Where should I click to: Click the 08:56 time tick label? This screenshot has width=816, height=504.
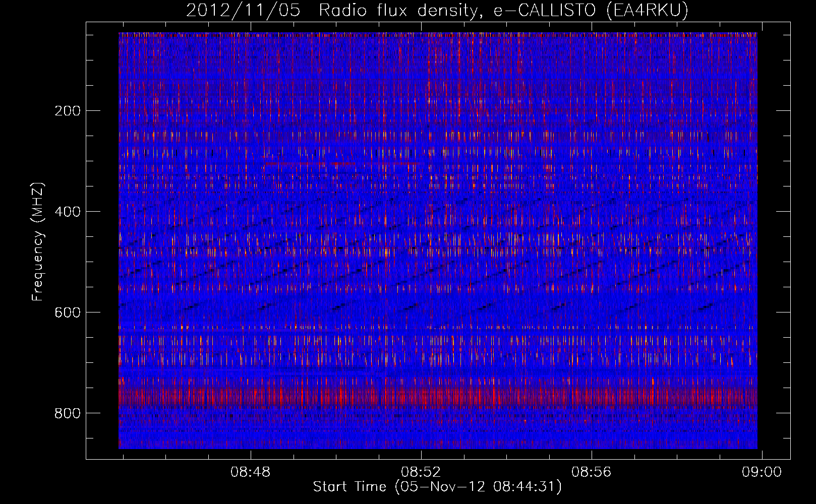pos(591,472)
